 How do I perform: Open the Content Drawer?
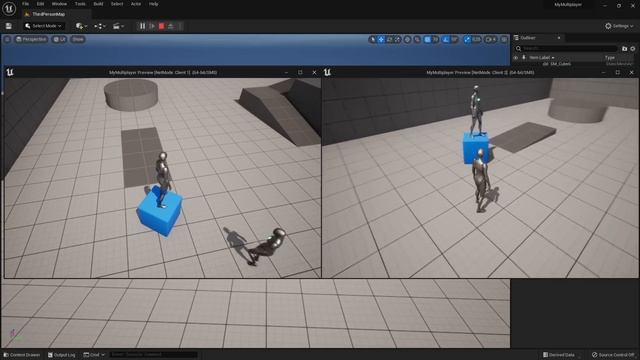(x=22, y=355)
